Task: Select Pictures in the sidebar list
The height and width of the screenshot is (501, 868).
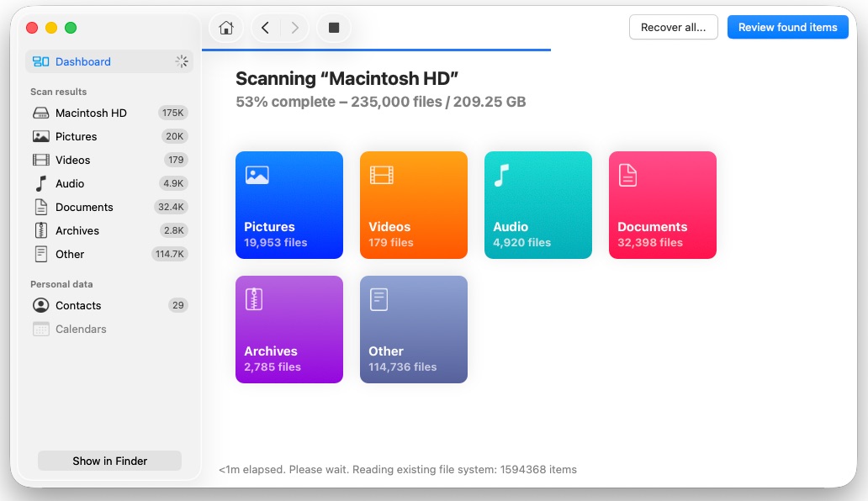Action: tap(109, 136)
